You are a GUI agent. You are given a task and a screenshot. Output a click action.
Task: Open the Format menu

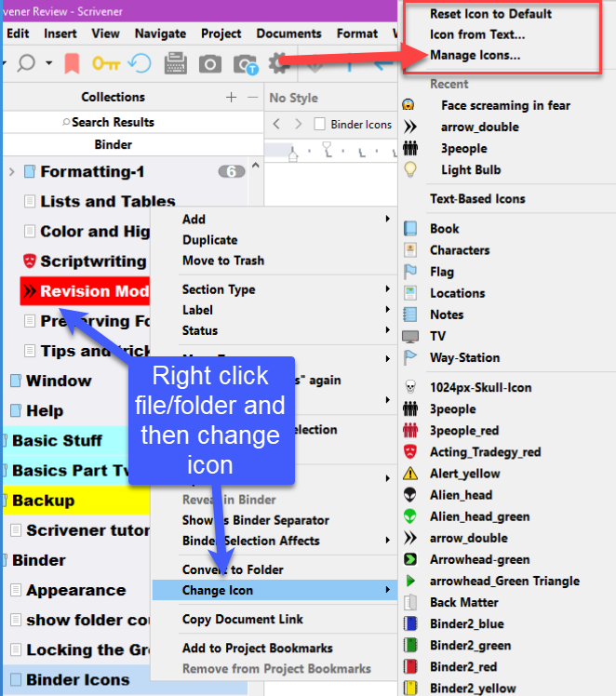357,33
